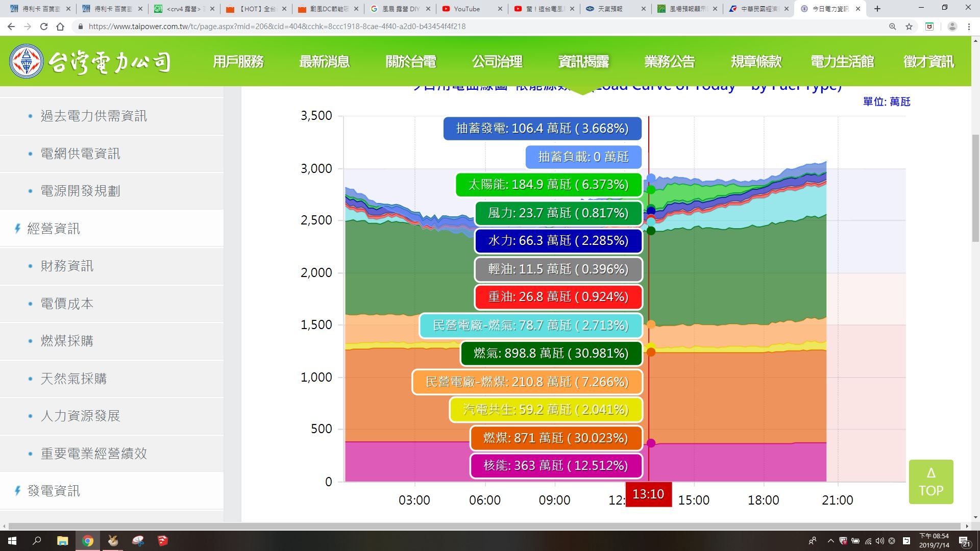Go back with browser back arrow
Screen dimensions: 980x551
coord(11,27)
